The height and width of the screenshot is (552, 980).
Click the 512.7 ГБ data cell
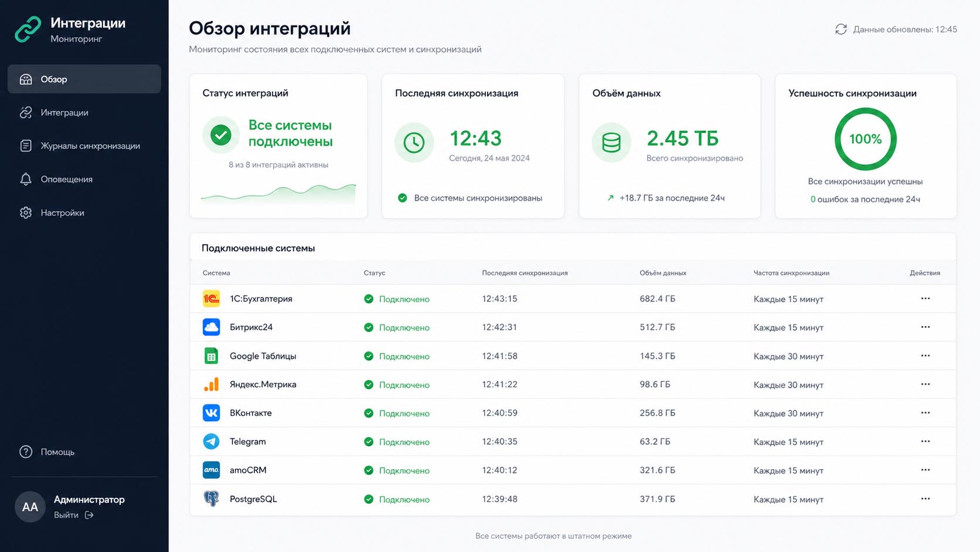point(658,327)
